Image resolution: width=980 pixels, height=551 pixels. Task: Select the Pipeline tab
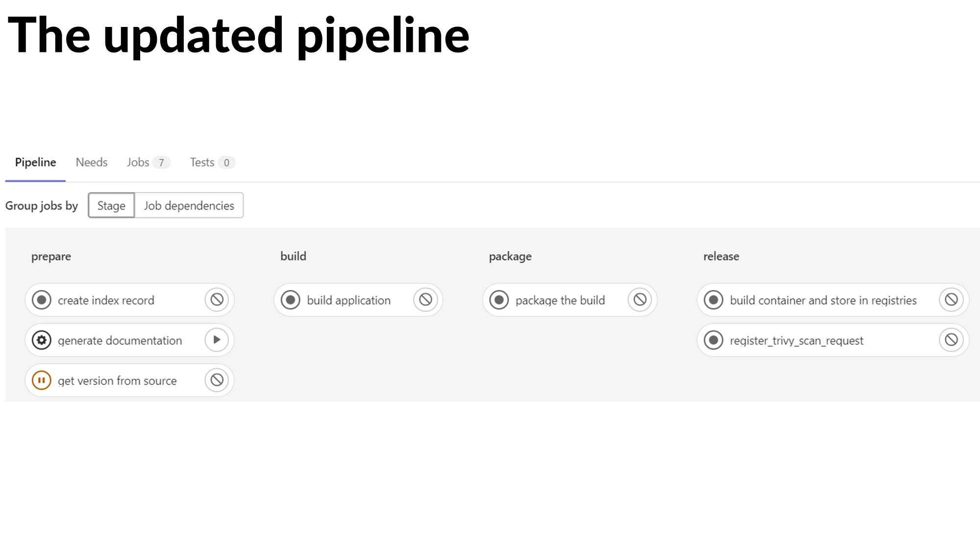click(35, 163)
